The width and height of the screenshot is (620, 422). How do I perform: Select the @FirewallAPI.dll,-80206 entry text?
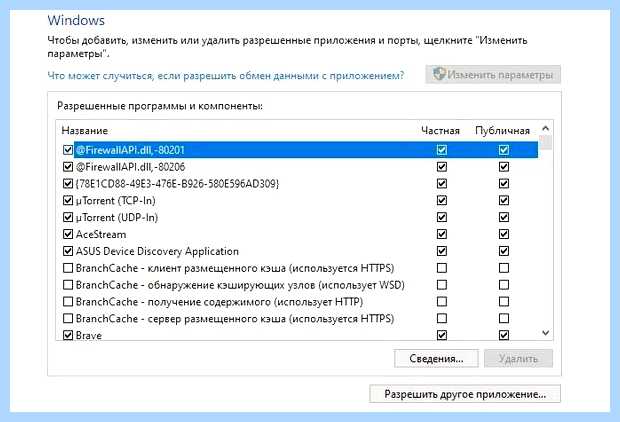pos(130,167)
